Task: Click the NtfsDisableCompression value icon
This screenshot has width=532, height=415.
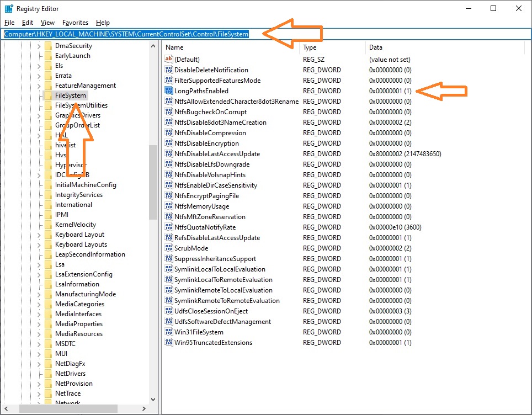Action: (169, 132)
